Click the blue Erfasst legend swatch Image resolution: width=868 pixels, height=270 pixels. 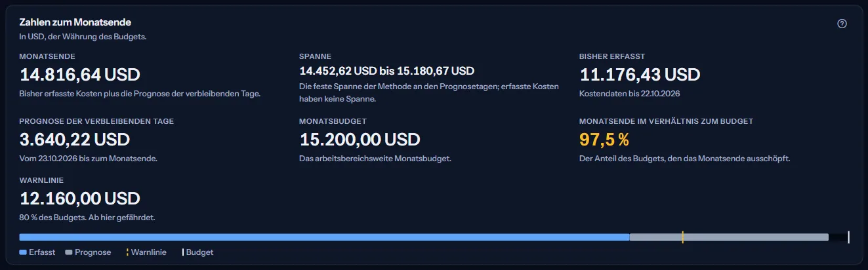(x=23, y=252)
